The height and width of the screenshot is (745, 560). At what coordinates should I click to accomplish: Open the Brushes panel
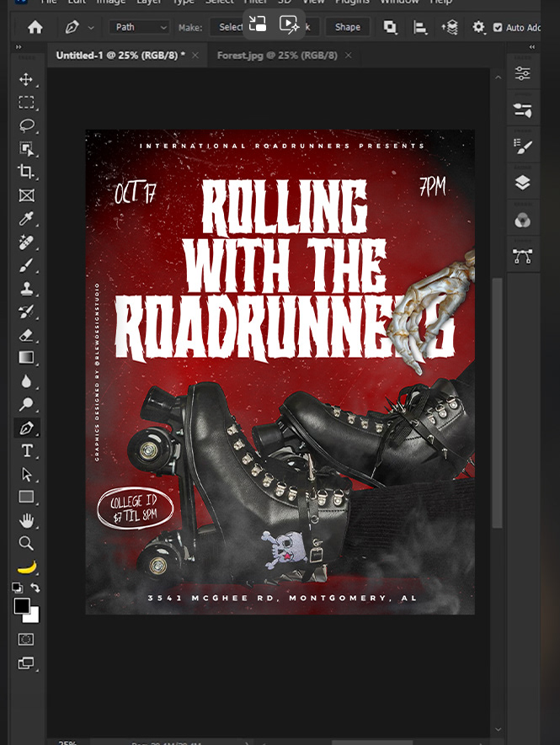(522, 146)
